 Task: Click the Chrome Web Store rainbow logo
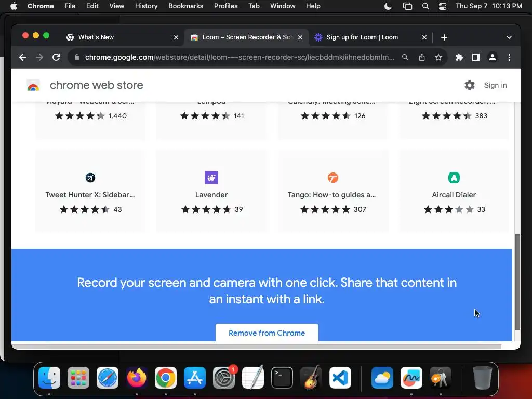[x=33, y=86]
